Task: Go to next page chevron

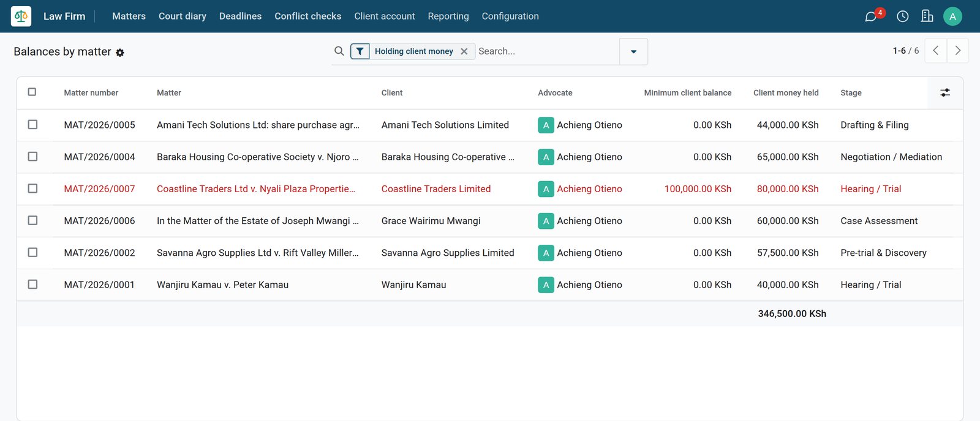Action: tap(958, 51)
